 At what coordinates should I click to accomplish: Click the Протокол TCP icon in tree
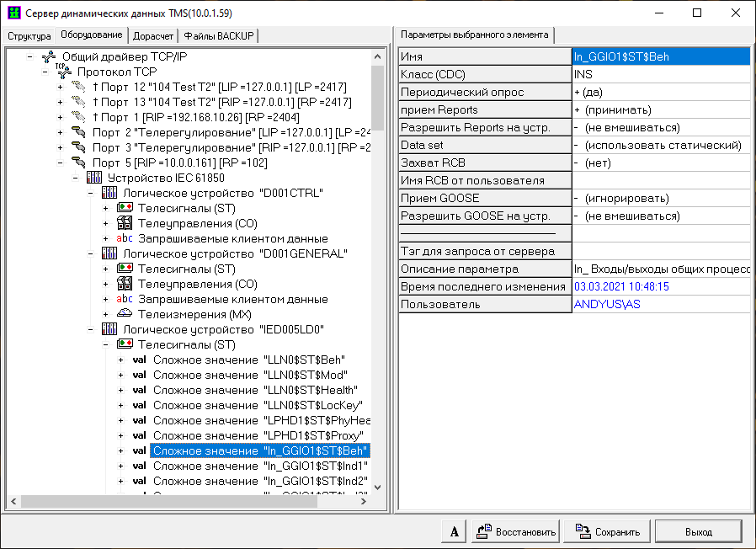click(63, 72)
